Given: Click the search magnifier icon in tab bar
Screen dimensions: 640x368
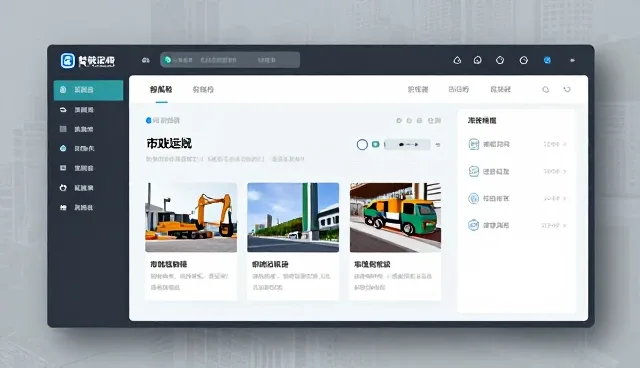Looking at the screenshot, I should click(x=546, y=89).
